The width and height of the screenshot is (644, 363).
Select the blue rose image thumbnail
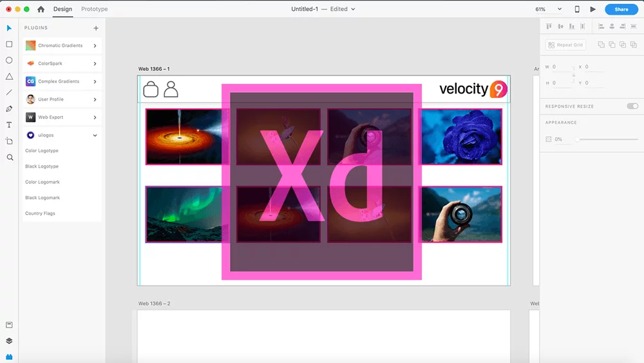coord(462,137)
